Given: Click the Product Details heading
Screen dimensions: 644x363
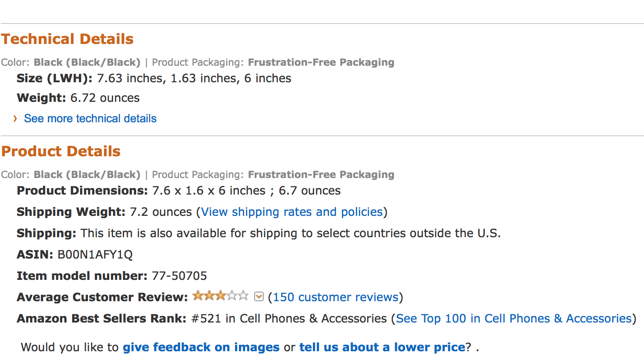Looking at the screenshot, I should pyautogui.click(x=61, y=151).
